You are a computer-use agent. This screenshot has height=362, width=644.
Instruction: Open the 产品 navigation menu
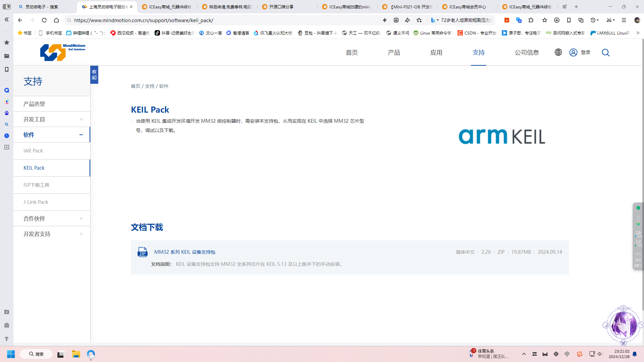pos(394,53)
